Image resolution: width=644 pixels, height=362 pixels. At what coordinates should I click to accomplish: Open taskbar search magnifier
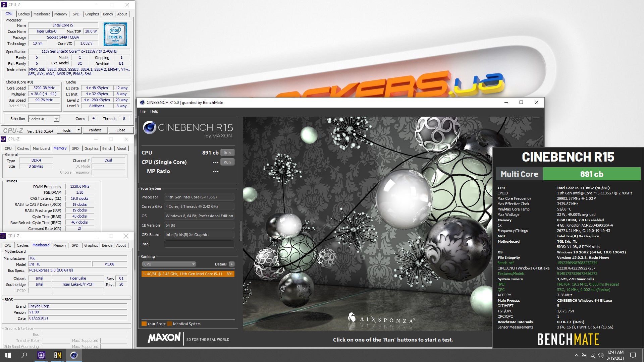[x=24, y=355]
